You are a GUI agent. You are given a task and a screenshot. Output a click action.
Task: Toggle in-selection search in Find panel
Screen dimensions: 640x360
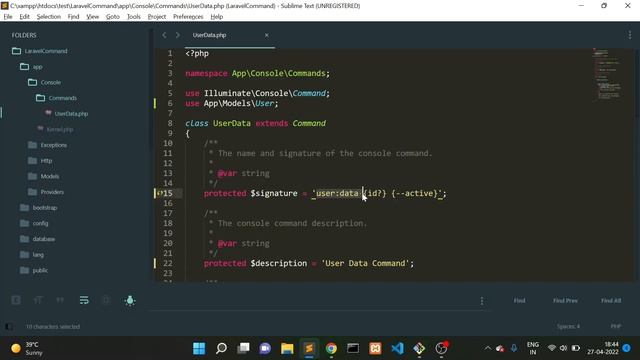click(106, 300)
